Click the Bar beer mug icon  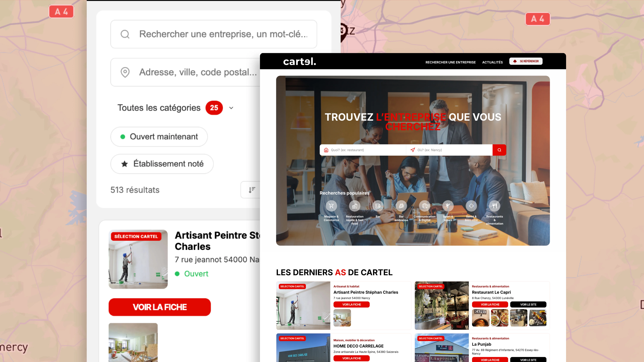click(378, 206)
